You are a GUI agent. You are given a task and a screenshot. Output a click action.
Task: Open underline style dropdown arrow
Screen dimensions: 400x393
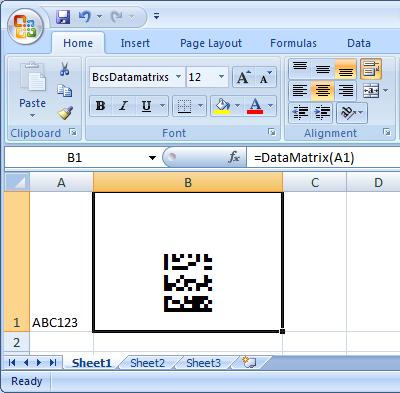[163, 106]
